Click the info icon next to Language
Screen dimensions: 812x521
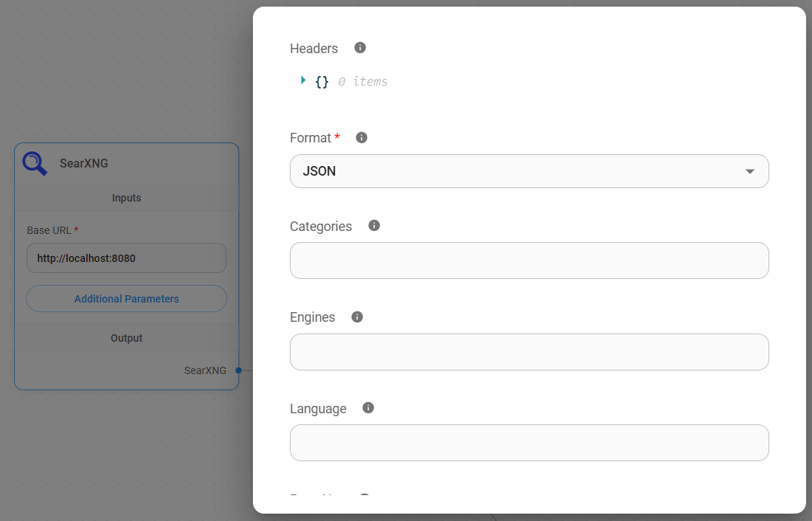[369, 408]
